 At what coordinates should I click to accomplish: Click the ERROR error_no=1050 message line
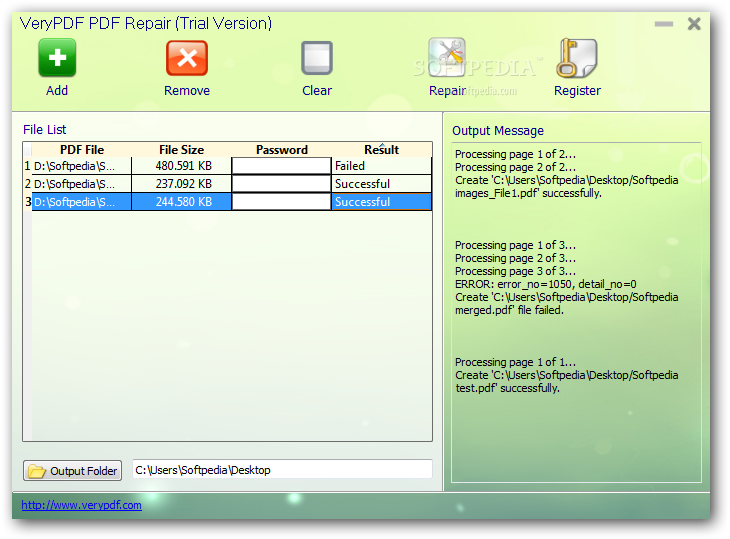[x=546, y=284]
